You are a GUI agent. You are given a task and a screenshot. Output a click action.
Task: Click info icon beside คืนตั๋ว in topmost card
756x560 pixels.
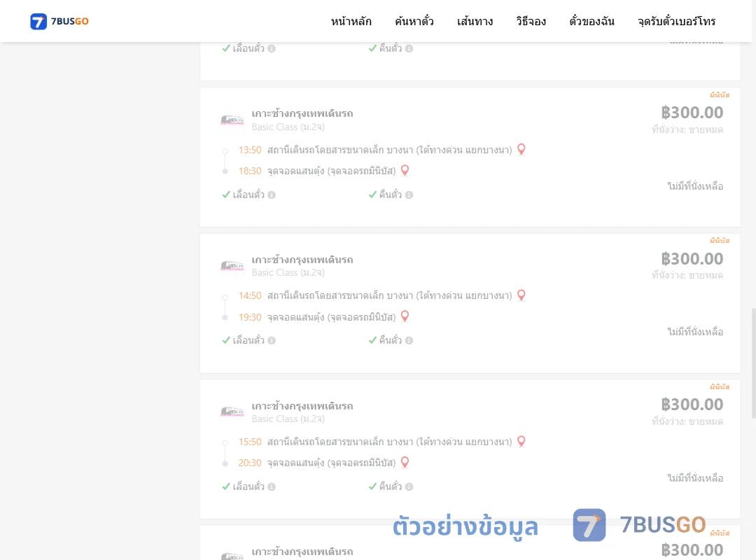click(x=409, y=49)
